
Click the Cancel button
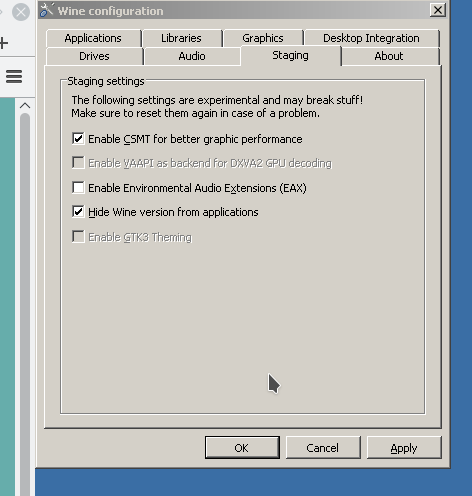(x=323, y=448)
